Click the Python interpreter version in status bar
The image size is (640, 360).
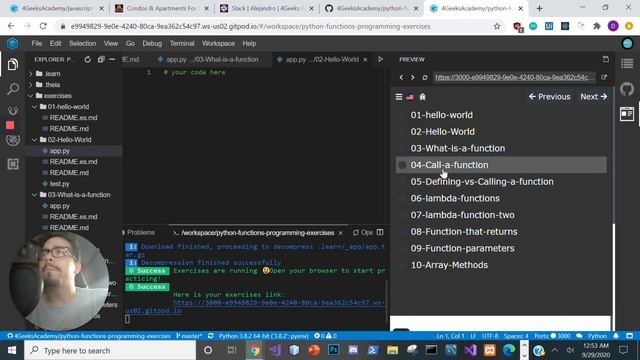point(263,336)
